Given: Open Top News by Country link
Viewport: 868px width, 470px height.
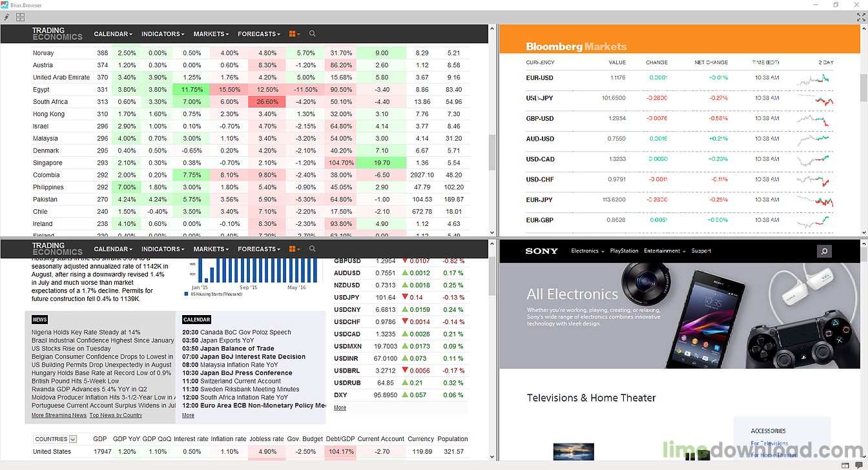Looking at the screenshot, I should [116, 415].
